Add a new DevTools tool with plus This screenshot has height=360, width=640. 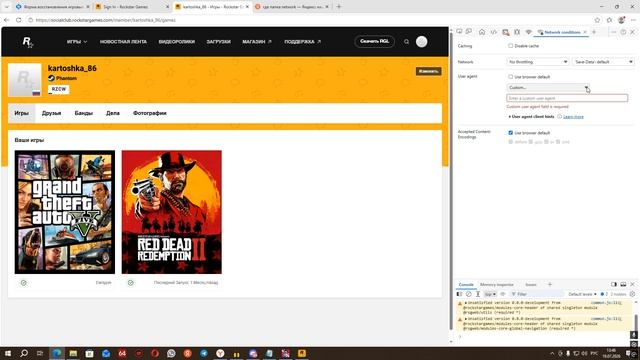tap(594, 32)
